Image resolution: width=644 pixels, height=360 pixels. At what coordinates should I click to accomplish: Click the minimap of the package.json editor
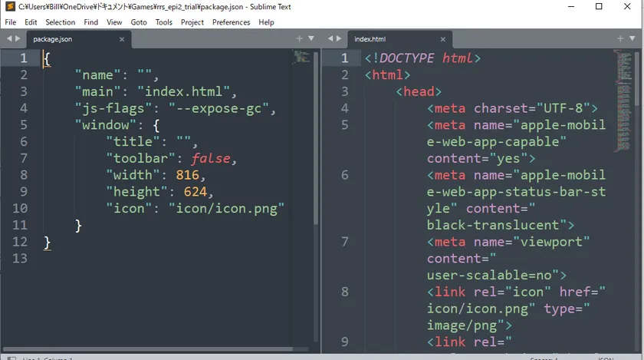301,58
